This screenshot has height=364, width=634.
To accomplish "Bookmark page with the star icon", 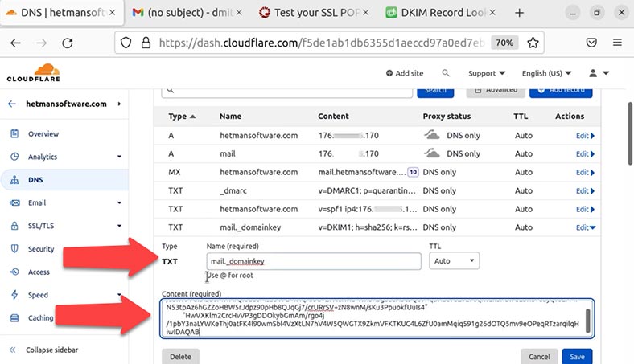I will point(533,43).
